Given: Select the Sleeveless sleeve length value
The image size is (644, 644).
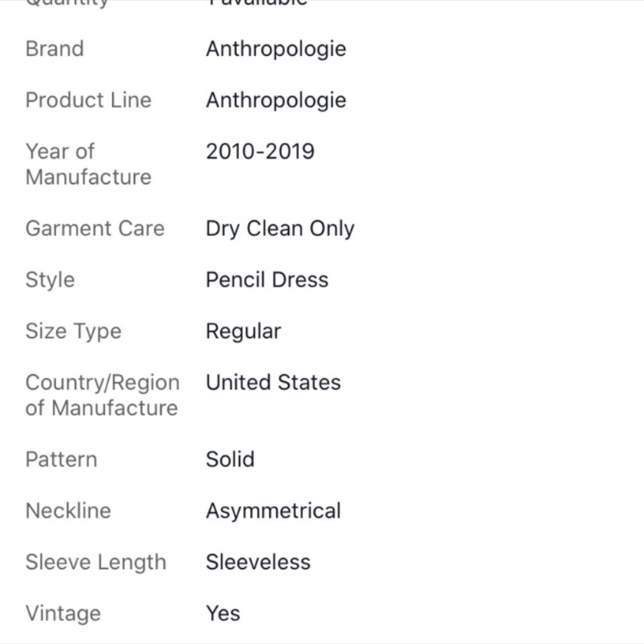Looking at the screenshot, I should pyautogui.click(x=258, y=562).
